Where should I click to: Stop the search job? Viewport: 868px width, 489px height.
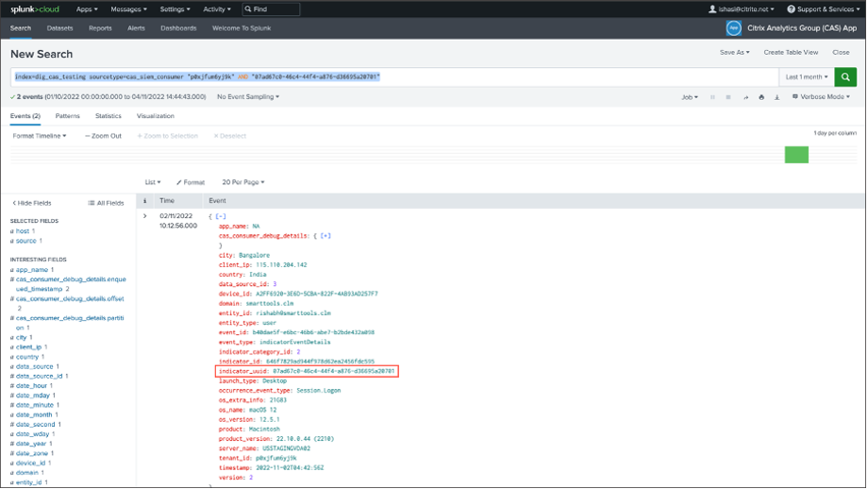click(x=728, y=97)
